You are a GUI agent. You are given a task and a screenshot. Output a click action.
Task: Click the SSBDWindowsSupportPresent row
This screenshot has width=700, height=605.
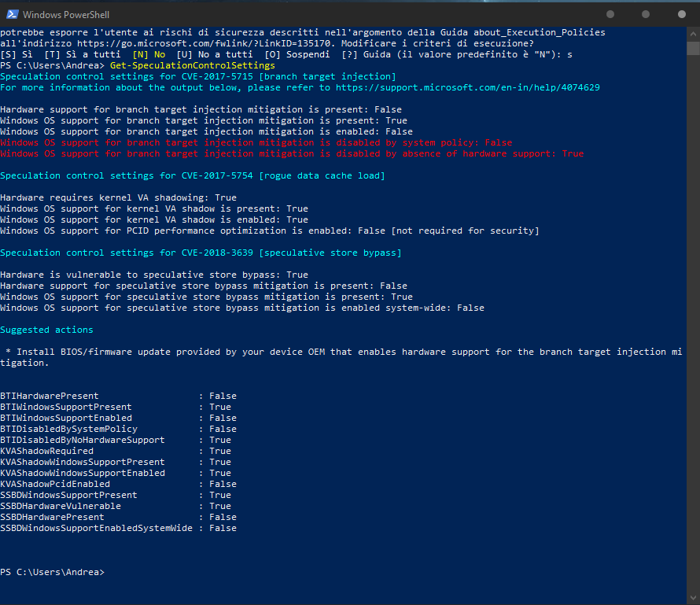coord(116,495)
